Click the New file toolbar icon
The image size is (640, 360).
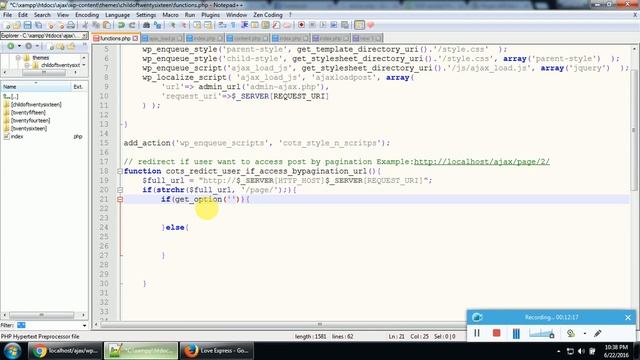pyautogui.click(x=7, y=25)
